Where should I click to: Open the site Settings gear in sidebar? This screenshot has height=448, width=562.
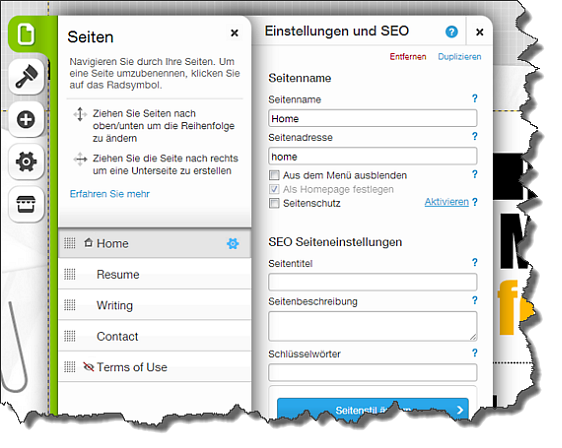26,162
